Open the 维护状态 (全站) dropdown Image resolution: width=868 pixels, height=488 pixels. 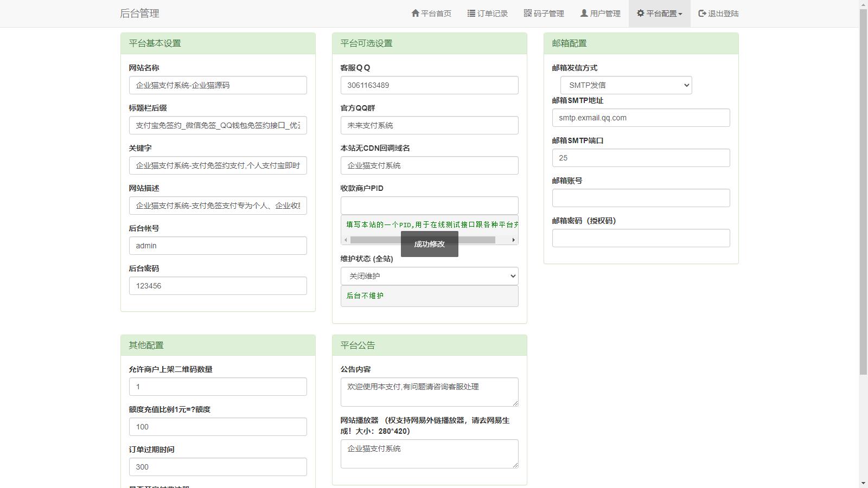[x=429, y=276]
